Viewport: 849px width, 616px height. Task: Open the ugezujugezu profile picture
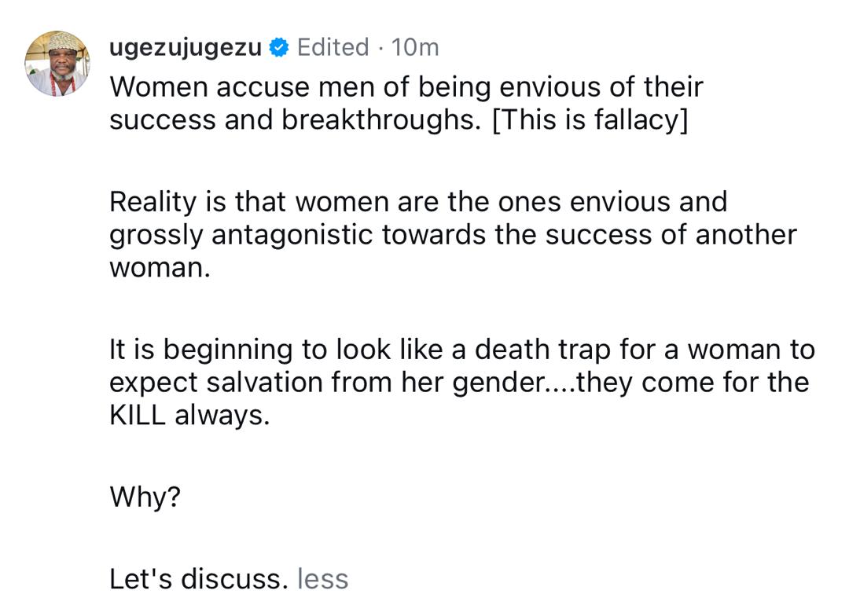tap(57, 64)
